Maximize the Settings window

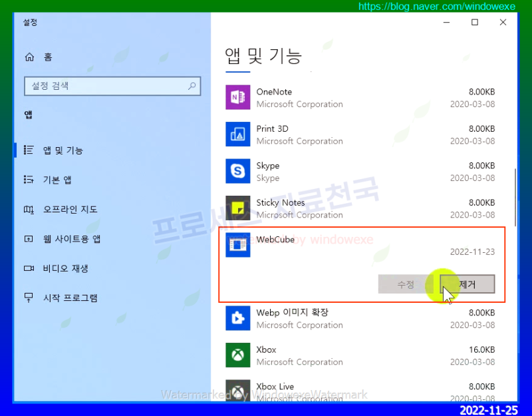click(x=475, y=23)
